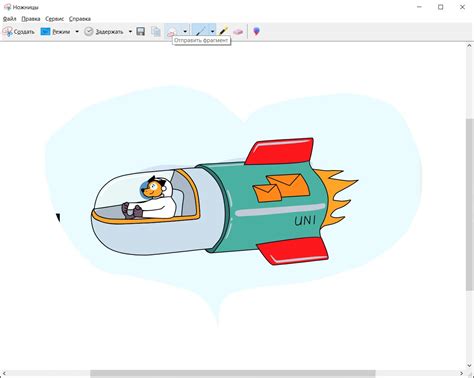Send the snippet via the envelope icon
The image size is (474, 378).
(172, 31)
